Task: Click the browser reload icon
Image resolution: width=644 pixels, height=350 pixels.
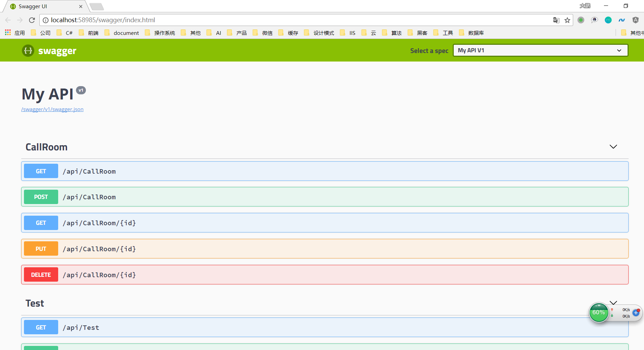Action: pyautogui.click(x=32, y=20)
